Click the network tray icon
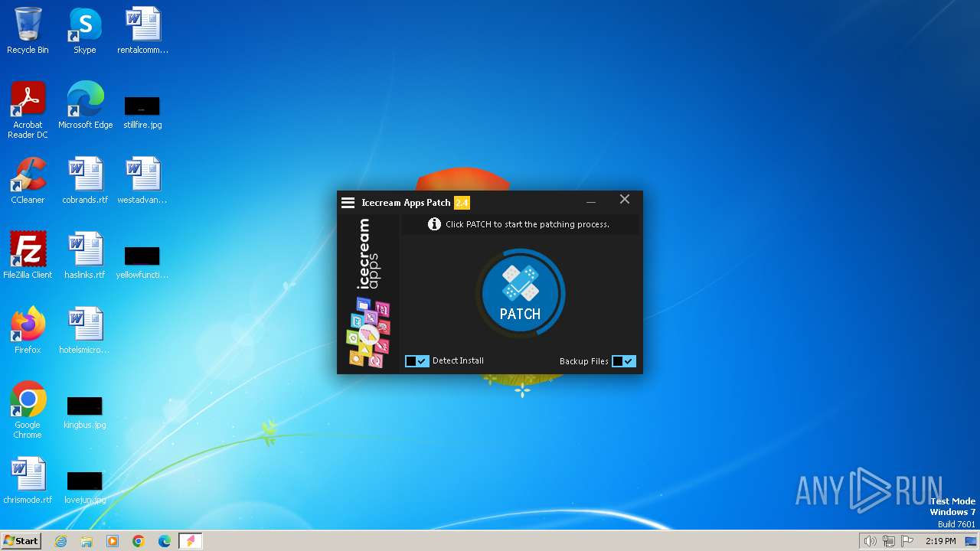This screenshot has height=551, width=980. (889, 541)
